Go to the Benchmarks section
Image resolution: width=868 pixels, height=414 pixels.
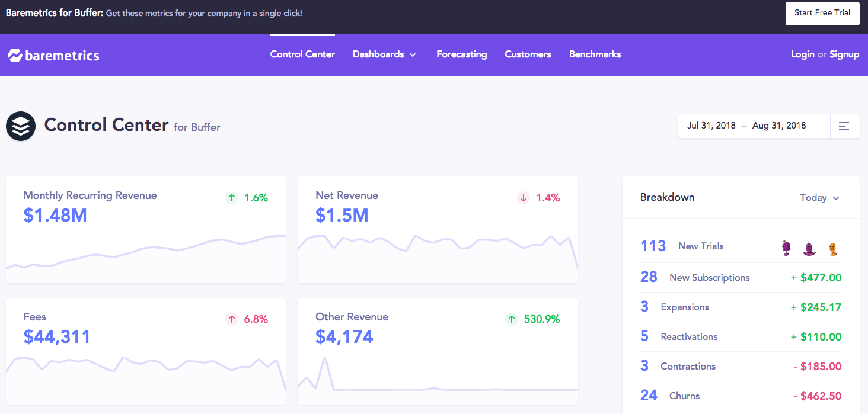[x=595, y=54]
